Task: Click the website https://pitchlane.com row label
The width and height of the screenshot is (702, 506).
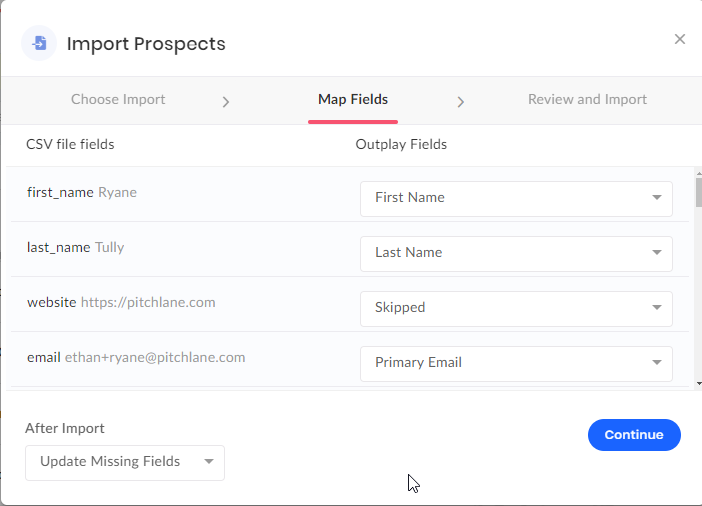Action: (x=121, y=302)
